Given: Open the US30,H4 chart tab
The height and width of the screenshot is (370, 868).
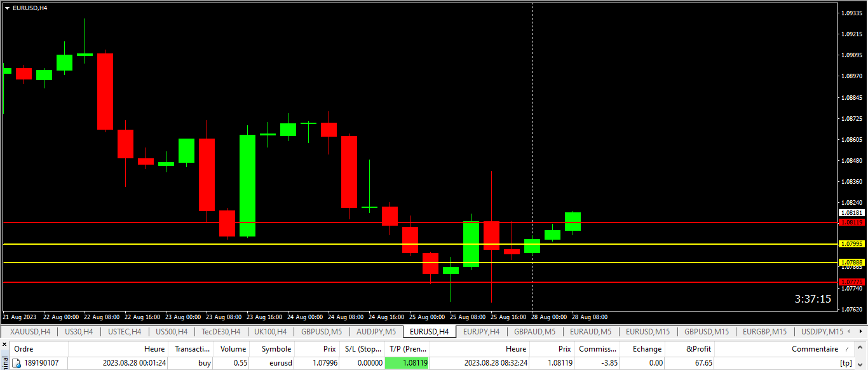Looking at the screenshot, I should pyautogui.click(x=79, y=331).
